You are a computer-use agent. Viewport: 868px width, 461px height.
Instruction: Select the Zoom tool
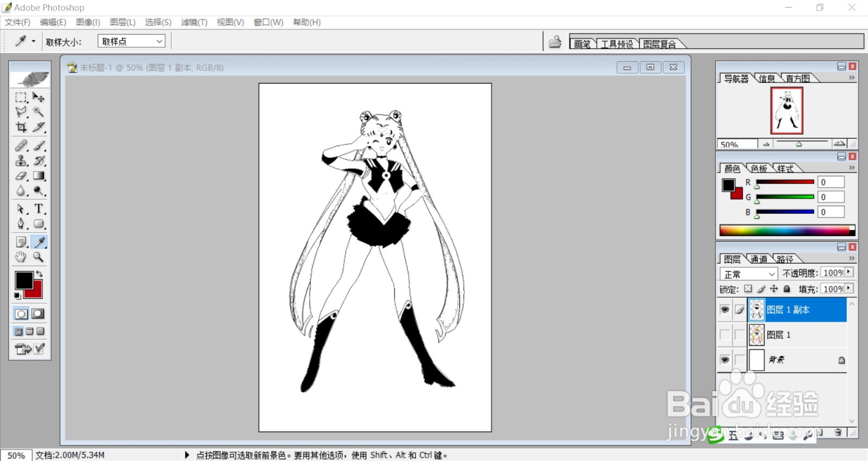click(x=39, y=257)
